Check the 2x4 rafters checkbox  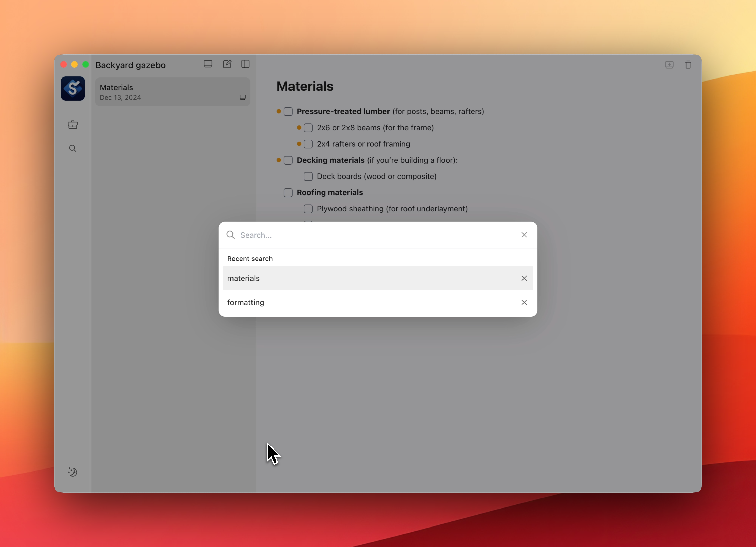pyautogui.click(x=308, y=144)
